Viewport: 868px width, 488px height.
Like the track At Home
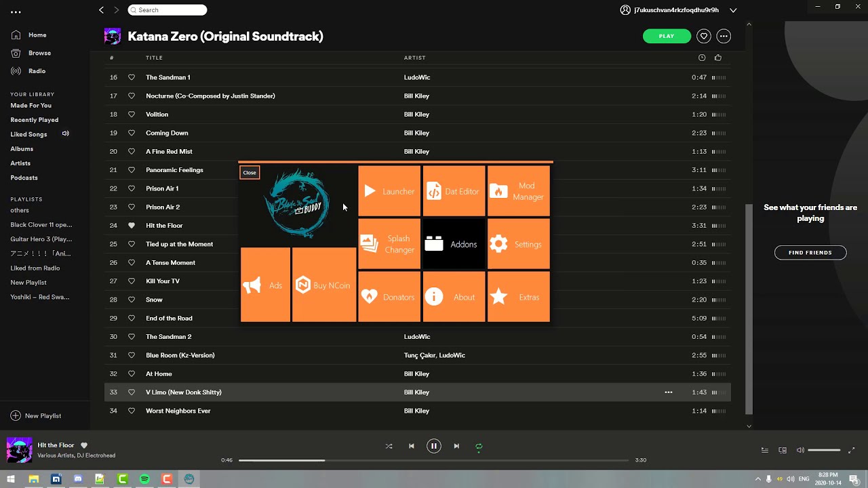(132, 373)
